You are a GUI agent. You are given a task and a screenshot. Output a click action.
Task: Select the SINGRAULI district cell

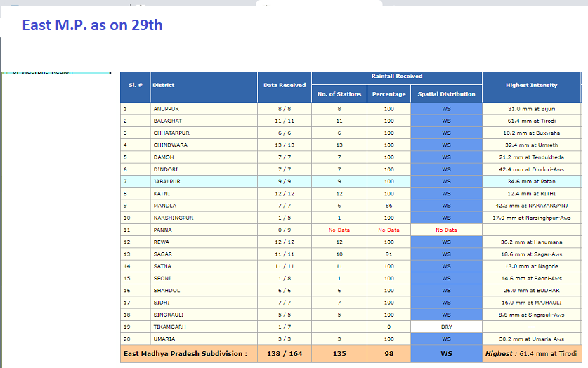point(204,315)
